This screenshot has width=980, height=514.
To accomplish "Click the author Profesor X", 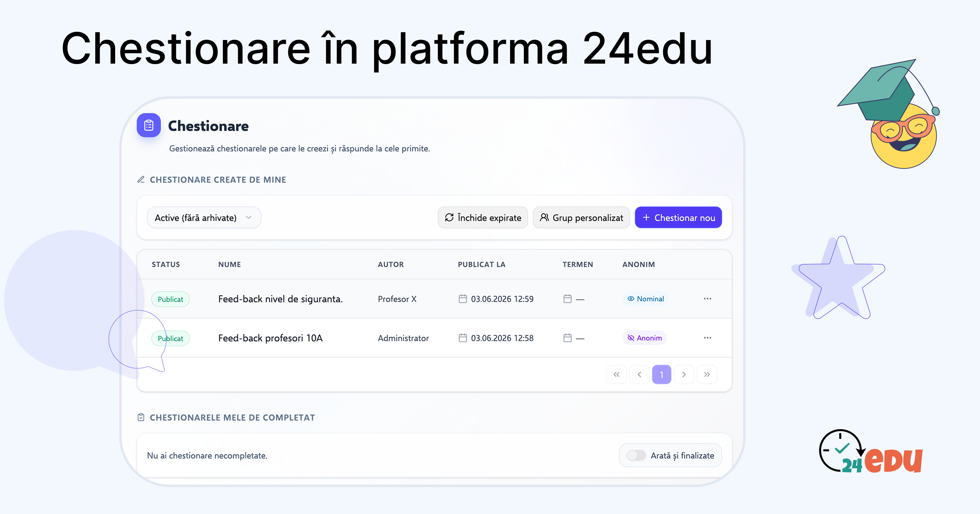I will 397,299.
